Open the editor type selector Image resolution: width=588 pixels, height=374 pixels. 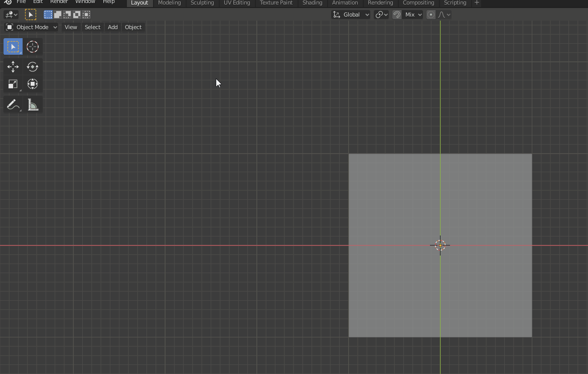pyautogui.click(x=10, y=14)
